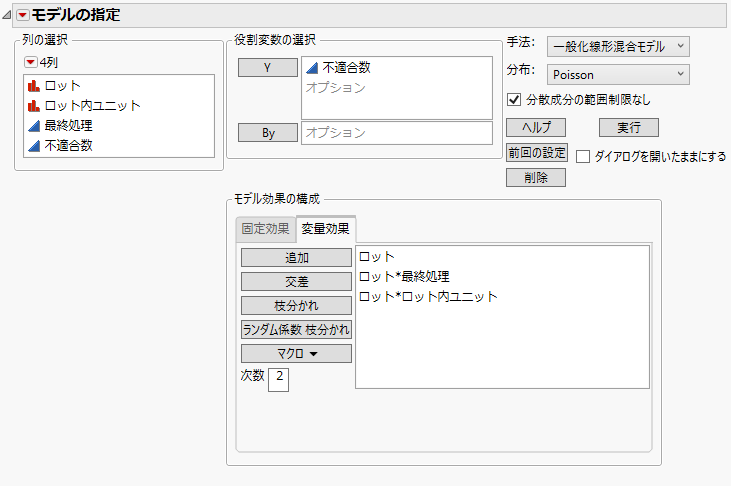Click the 次数 number field
Viewport: 731px width, 486px height.
pos(278,379)
